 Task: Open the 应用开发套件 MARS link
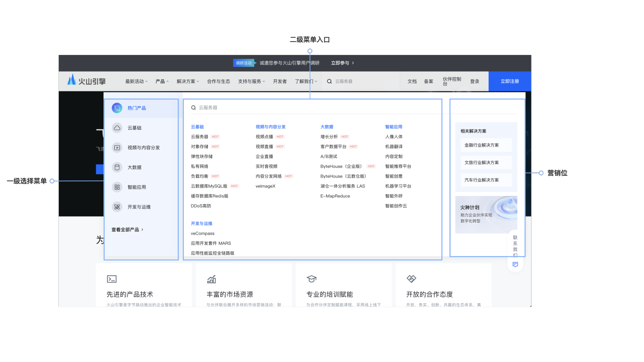[x=211, y=244]
